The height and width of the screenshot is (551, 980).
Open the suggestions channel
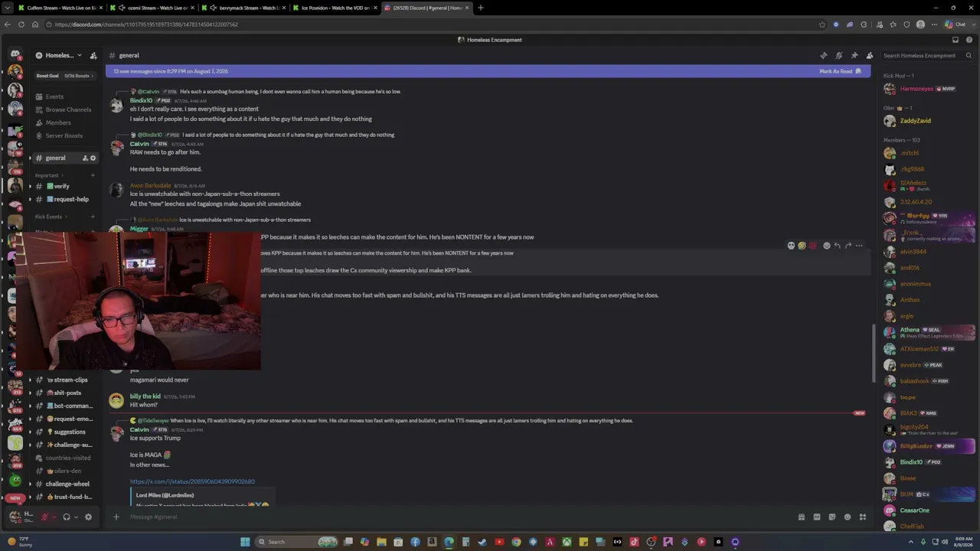(63, 432)
